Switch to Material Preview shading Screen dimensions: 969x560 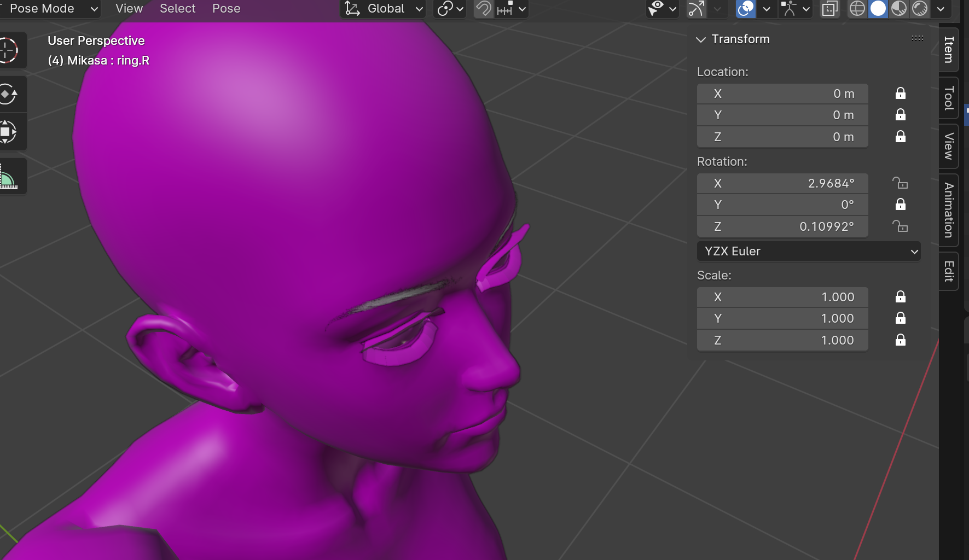point(899,9)
